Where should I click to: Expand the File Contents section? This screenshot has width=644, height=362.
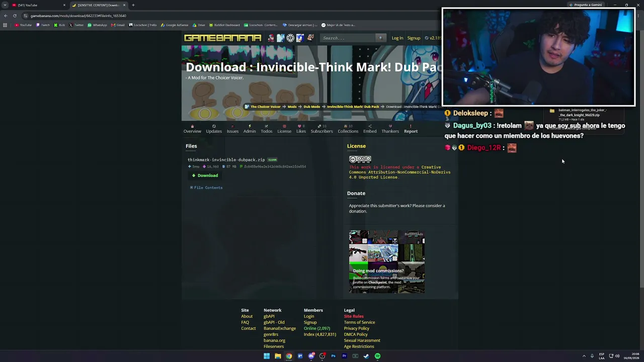206,188
